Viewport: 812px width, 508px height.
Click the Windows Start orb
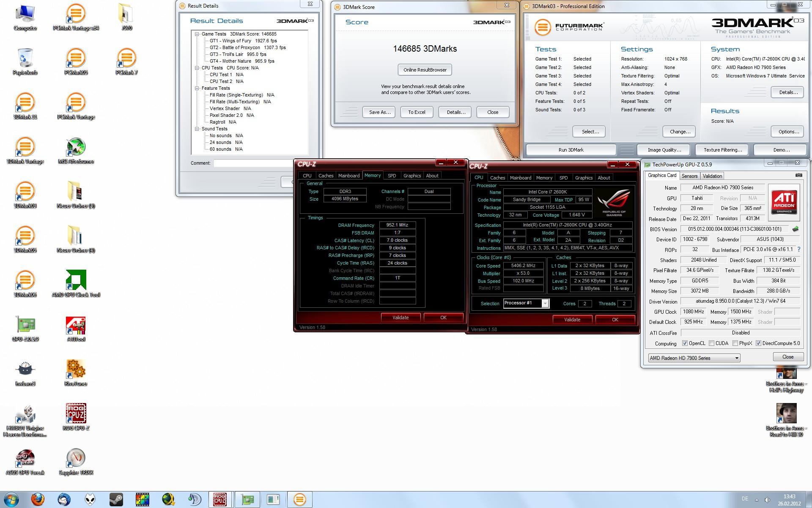[11, 500]
